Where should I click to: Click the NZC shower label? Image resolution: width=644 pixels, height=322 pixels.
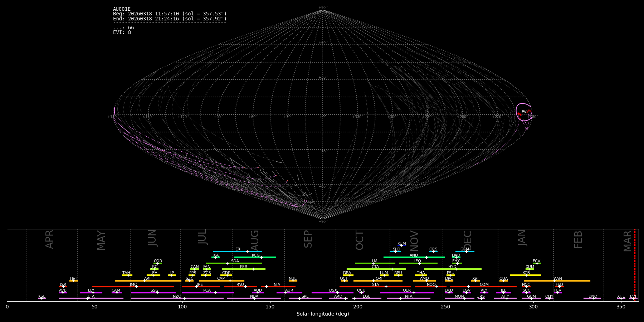(177, 297)
